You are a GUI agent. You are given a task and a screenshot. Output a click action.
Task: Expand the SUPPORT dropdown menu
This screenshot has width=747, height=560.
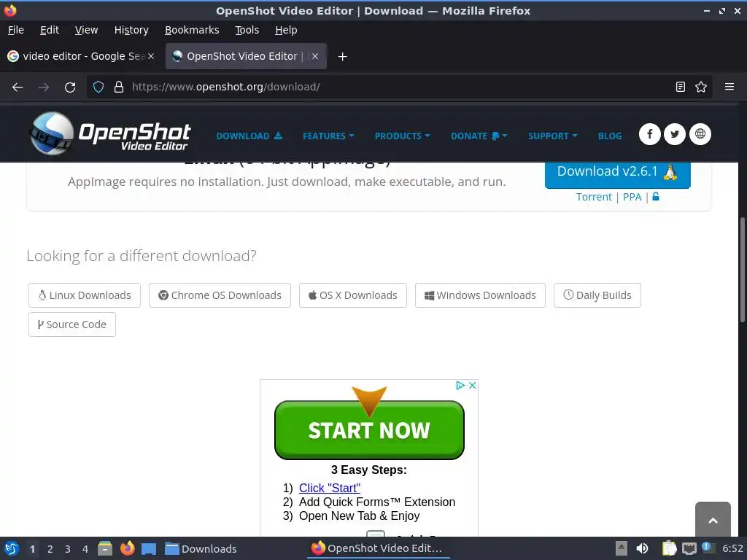tap(553, 136)
